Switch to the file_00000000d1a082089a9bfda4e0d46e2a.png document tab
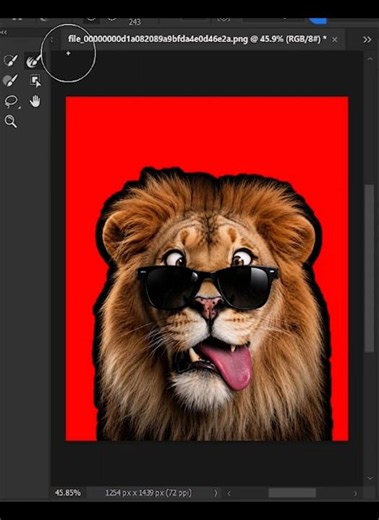Viewport: 379px width, 520px height. [x=197, y=39]
